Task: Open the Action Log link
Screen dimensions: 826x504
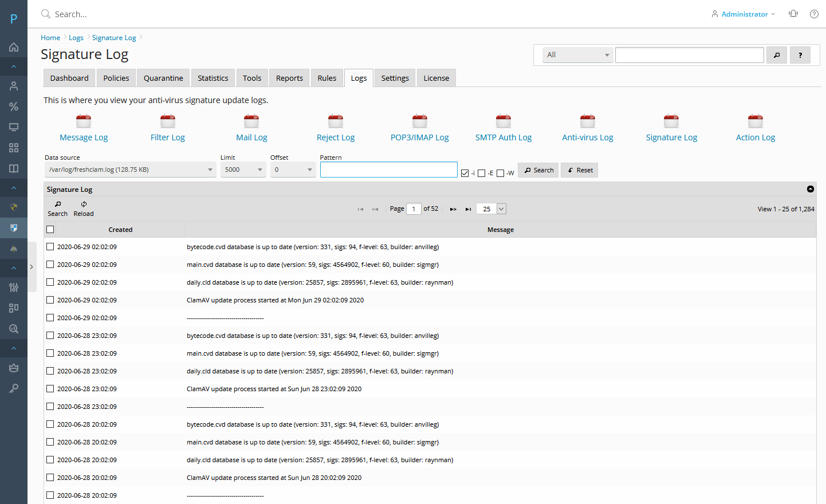Action: tap(756, 137)
